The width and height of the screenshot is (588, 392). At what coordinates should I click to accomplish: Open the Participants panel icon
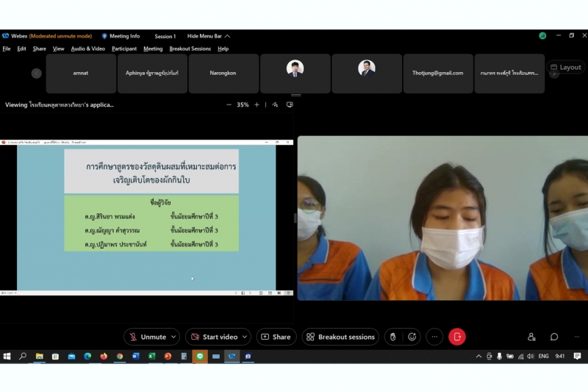pyautogui.click(x=531, y=337)
